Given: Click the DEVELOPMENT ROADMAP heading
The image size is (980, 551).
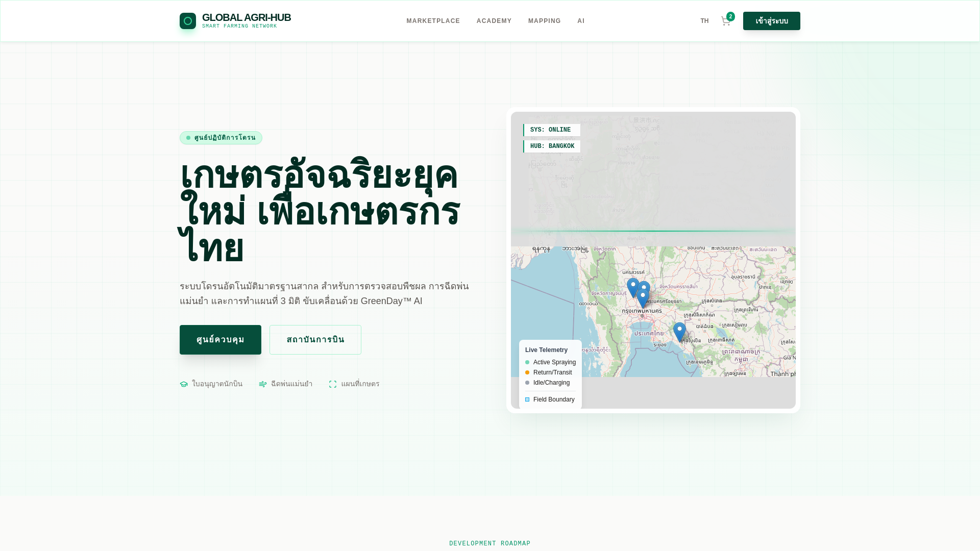Looking at the screenshot, I should pyautogui.click(x=490, y=544).
